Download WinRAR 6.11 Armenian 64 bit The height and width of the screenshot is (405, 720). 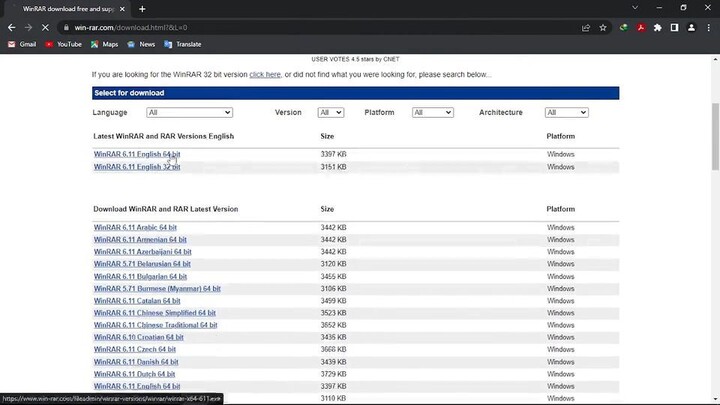[140, 240]
